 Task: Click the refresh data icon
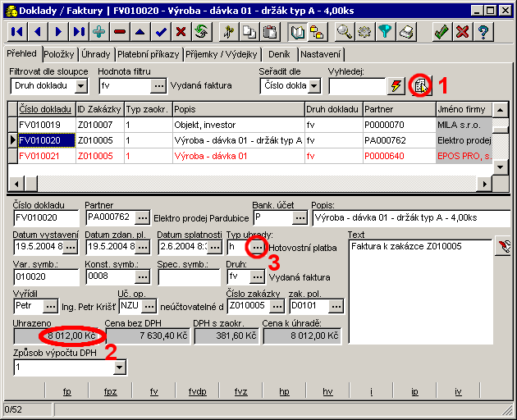point(201,32)
